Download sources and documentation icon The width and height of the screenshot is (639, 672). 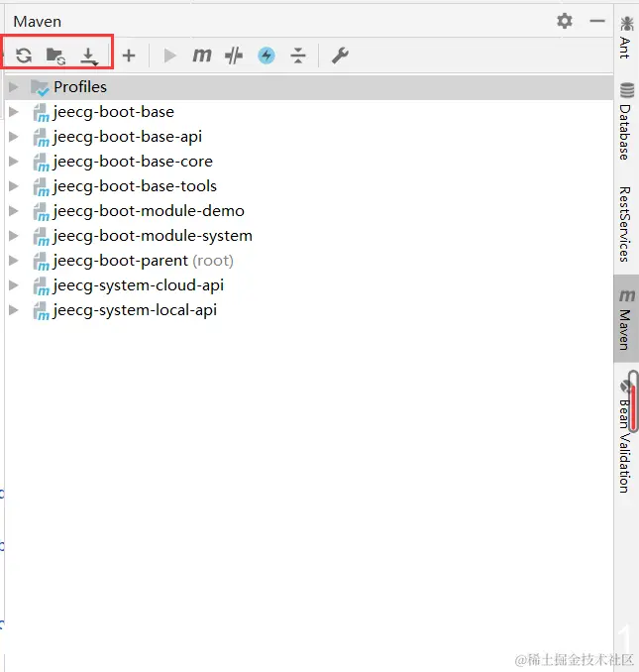click(x=88, y=56)
